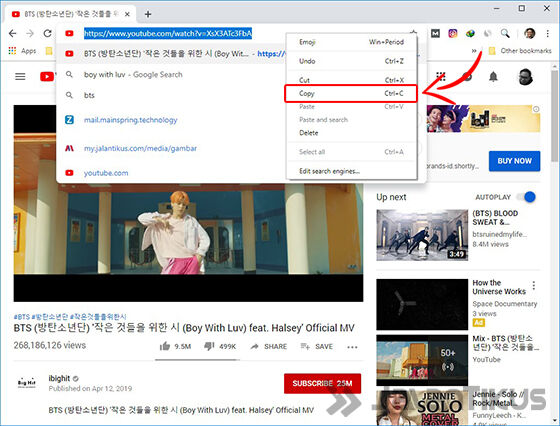This screenshot has height=426, width=560.
Task: Reload the page with the refresh icon
Action: [x=47, y=33]
